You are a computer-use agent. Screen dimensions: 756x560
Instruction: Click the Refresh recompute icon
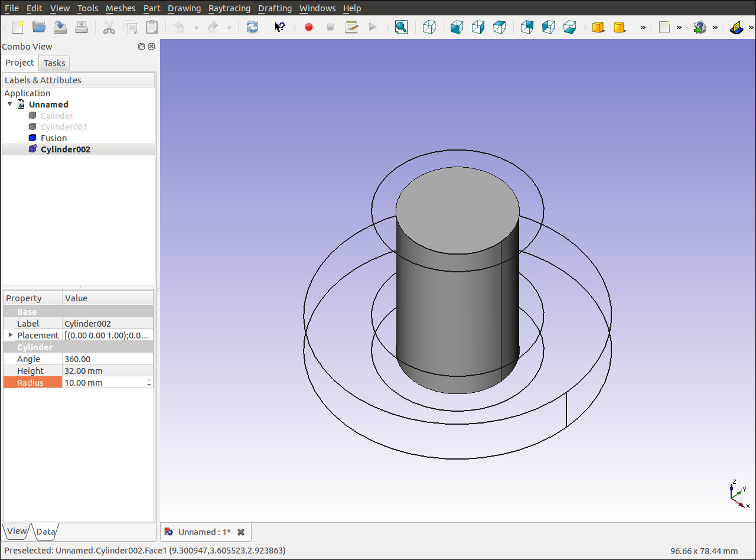point(252,27)
